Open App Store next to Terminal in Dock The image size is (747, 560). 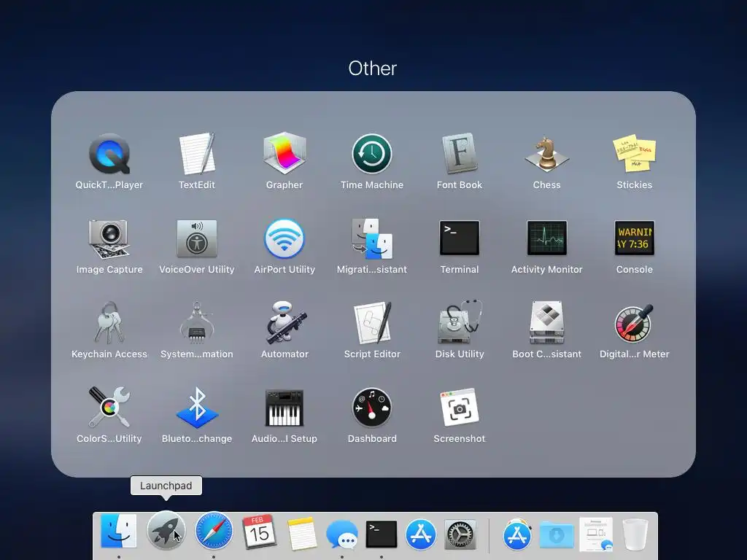pos(420,534)
